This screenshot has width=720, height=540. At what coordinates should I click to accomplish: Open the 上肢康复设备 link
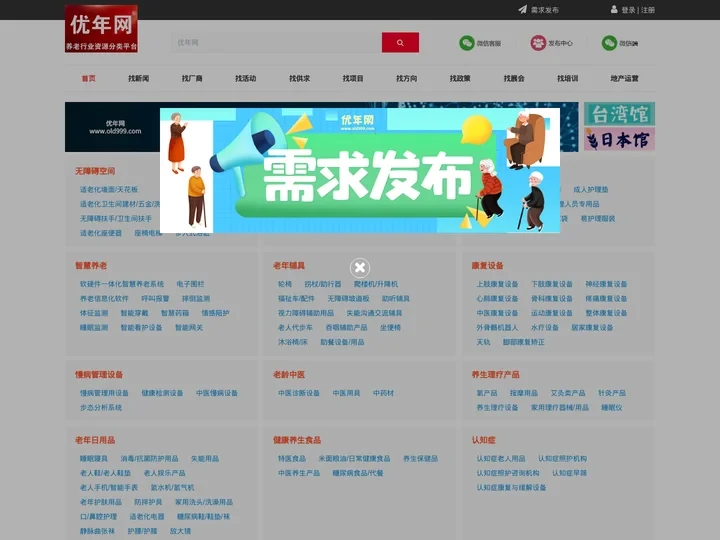point(497,284)
